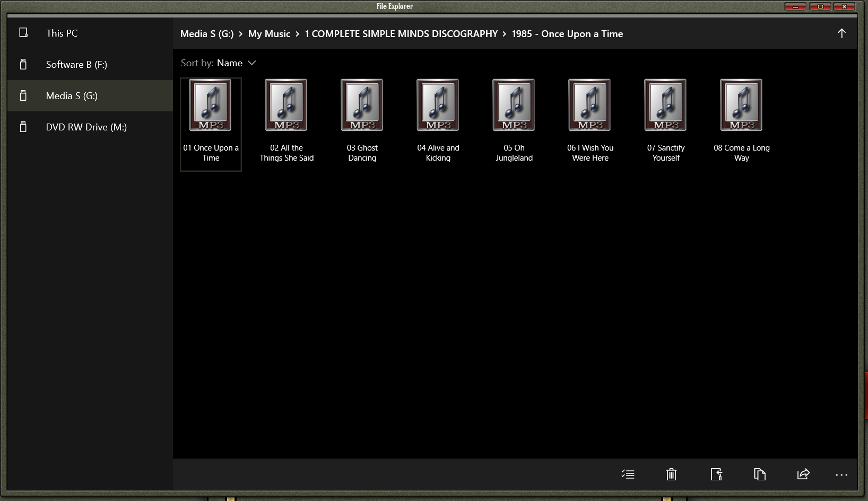Click the file name 02 All the Things She Said
868x501 pixels.
tap(287, 153)
